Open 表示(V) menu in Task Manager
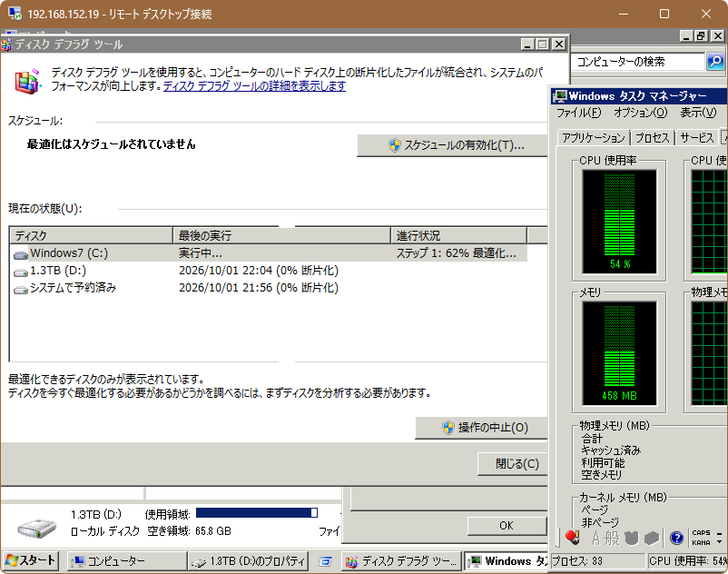The height and width of the screenshot is (574, 728). click(698, 113)
